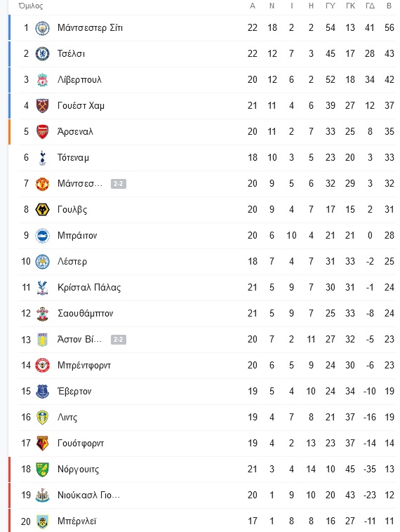Viewport: 400px width, 532px height.
Task: Click the Β points column header
Action: click(x=389, y=6)
